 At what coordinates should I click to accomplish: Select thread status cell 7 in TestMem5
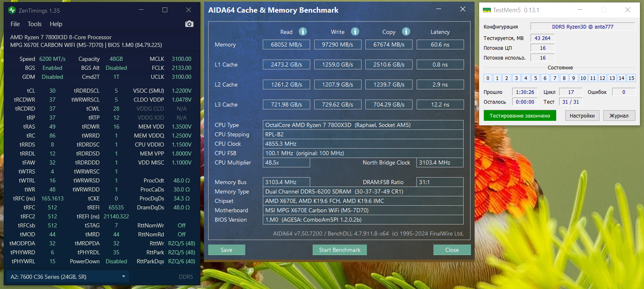tap(555, 78)
